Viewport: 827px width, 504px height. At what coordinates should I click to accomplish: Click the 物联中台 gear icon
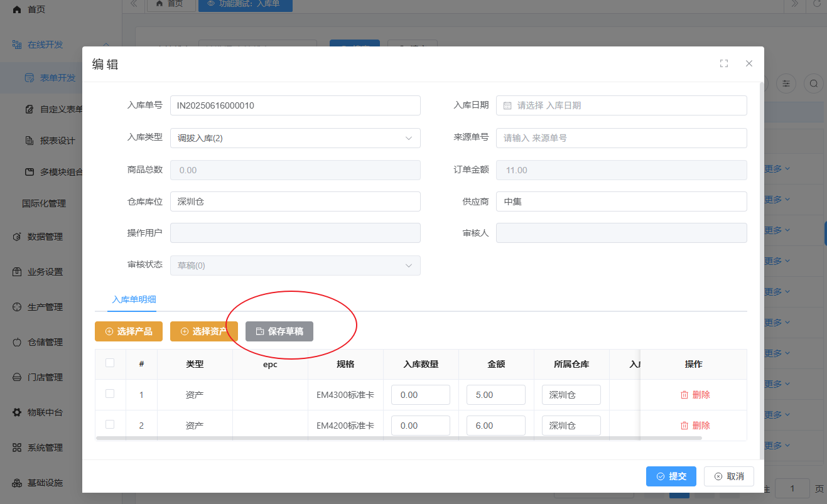tap(17, 412)
